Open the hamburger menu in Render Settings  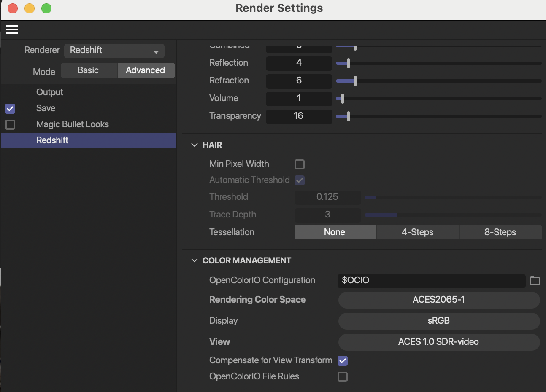[12, 30]
